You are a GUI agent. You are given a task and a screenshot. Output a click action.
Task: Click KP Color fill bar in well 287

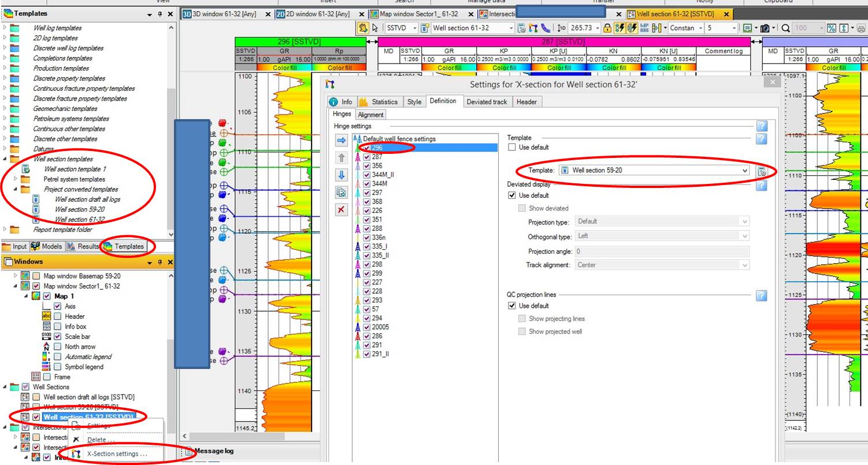coord(503,68)
